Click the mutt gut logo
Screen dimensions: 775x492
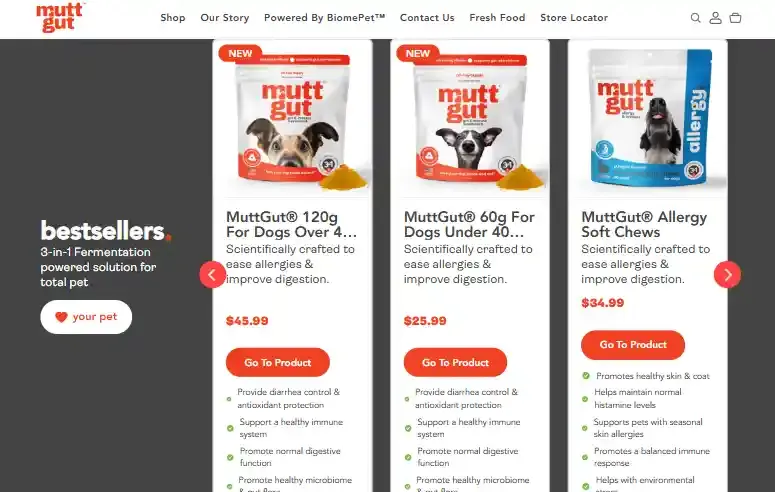(x=60, y=17)
